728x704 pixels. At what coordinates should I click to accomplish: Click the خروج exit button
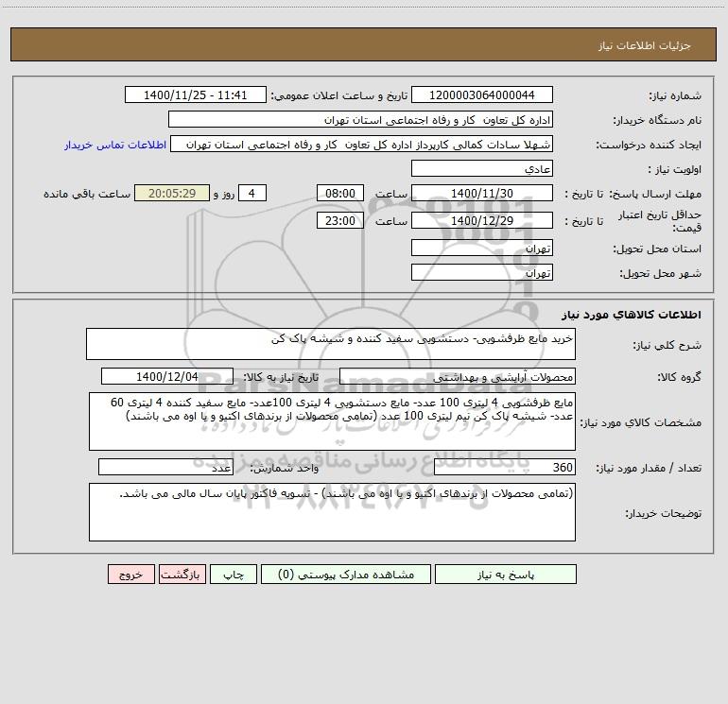point(130,574)
